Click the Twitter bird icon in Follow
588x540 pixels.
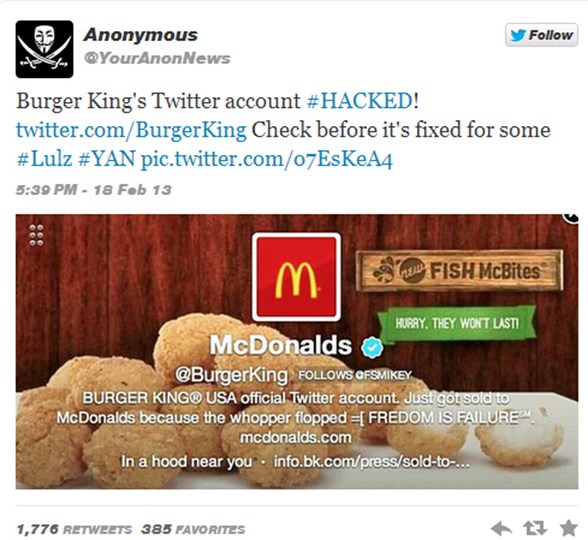[x=518, y=35]
